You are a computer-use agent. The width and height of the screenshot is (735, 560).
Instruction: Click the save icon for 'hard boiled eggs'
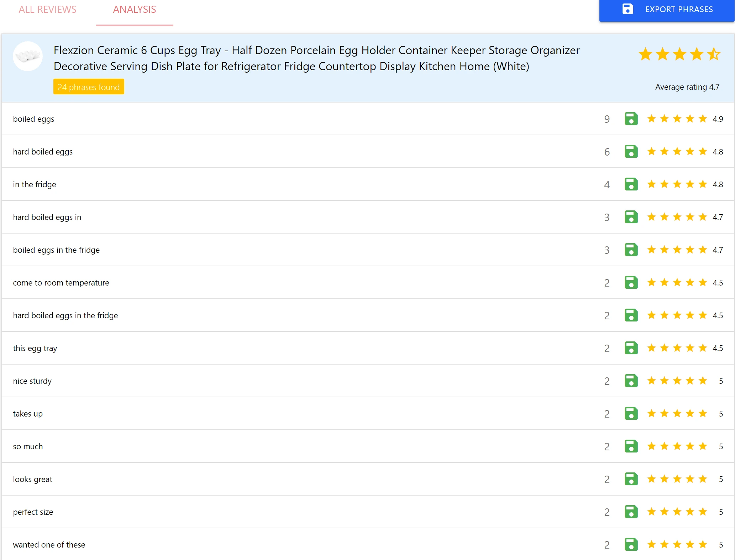631,152
